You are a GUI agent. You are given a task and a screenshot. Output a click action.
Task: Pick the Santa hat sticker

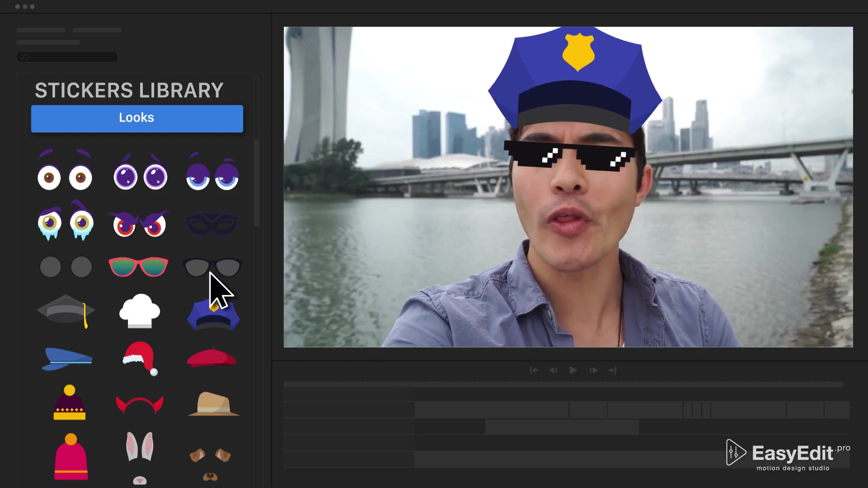tap(140, 359)
